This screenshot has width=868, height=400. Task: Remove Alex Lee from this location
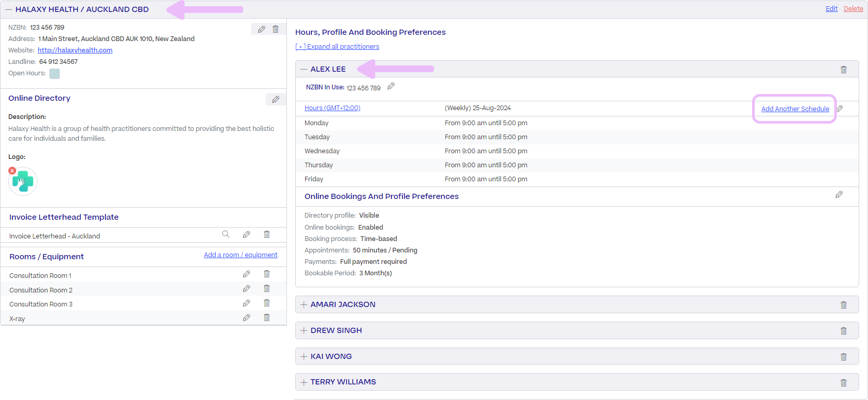(x=844, y=70)
